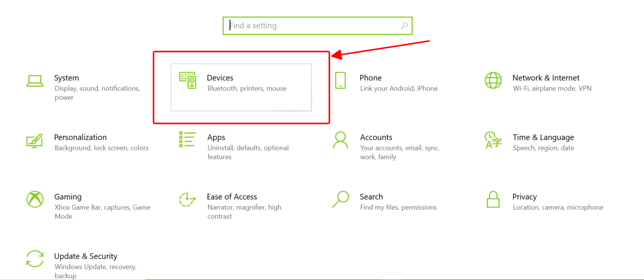The image size is (644, 280).
Task: Click inside the Find a setting field
Action: click(x=314, y=26)
